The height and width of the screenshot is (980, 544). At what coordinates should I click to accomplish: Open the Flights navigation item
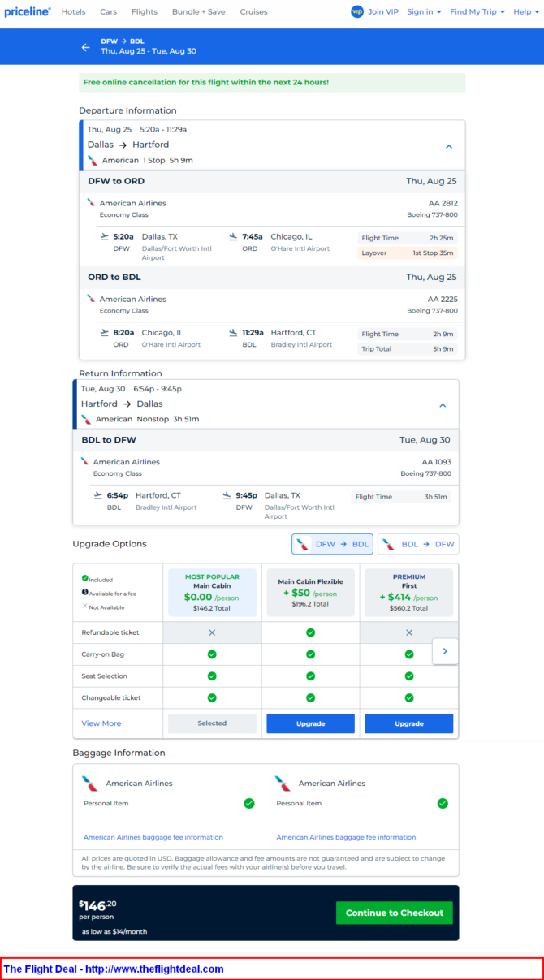pyautogui.click(x=145, y=12)
